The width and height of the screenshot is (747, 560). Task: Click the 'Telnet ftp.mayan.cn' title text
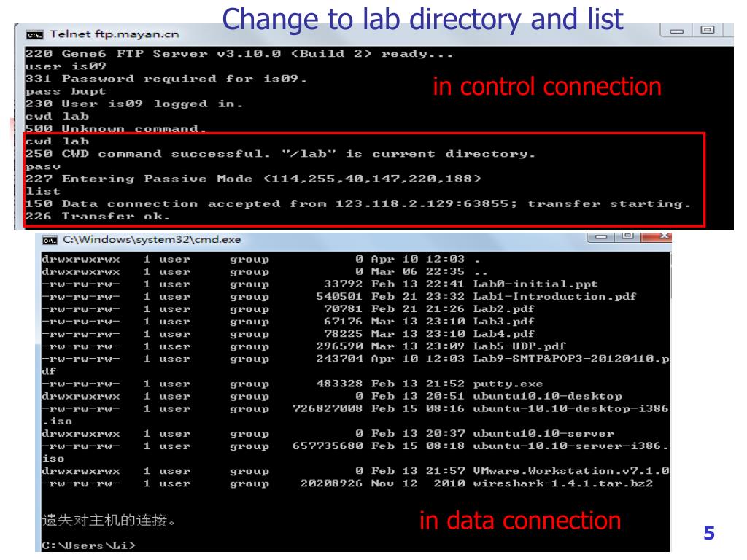(x=115, y=34)
